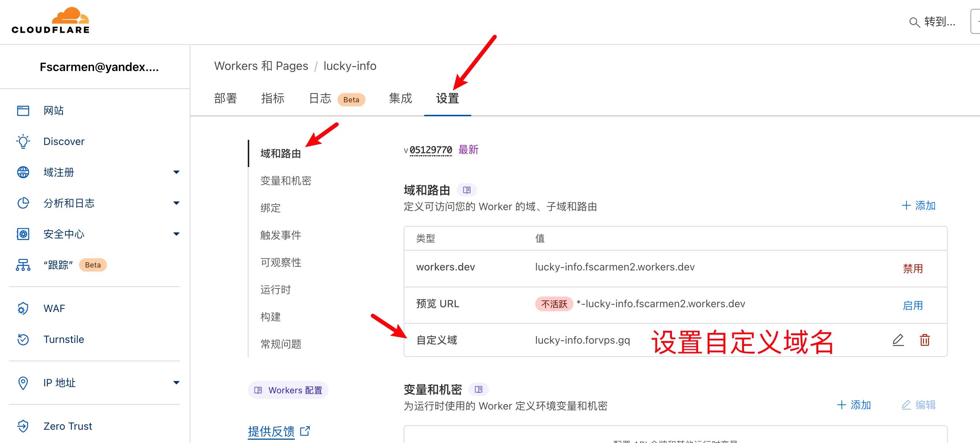Open the WAF sidebar link
This screenshot has height=443, width=980.
54,308
